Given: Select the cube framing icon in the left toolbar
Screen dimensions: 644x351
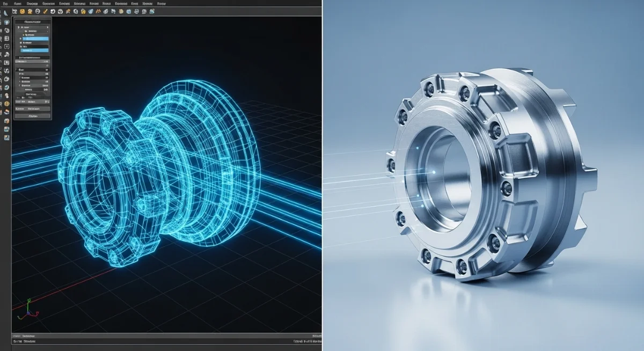Looking at the screenshot, I should click(6, 38).
